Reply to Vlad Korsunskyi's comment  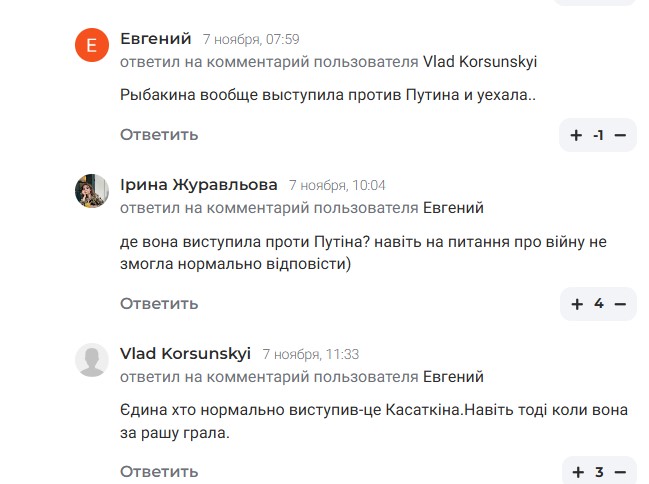159,471
